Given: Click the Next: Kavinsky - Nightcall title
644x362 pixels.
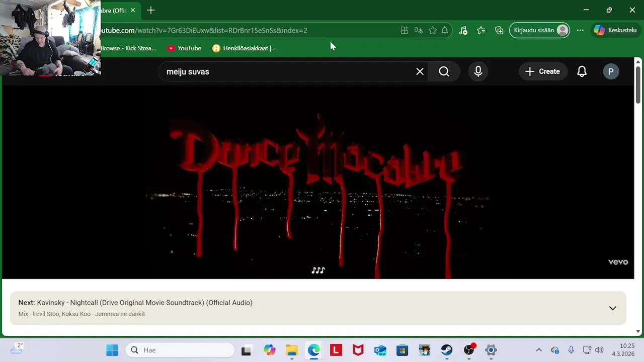Looking at the screenshot, I should (135, 303).
